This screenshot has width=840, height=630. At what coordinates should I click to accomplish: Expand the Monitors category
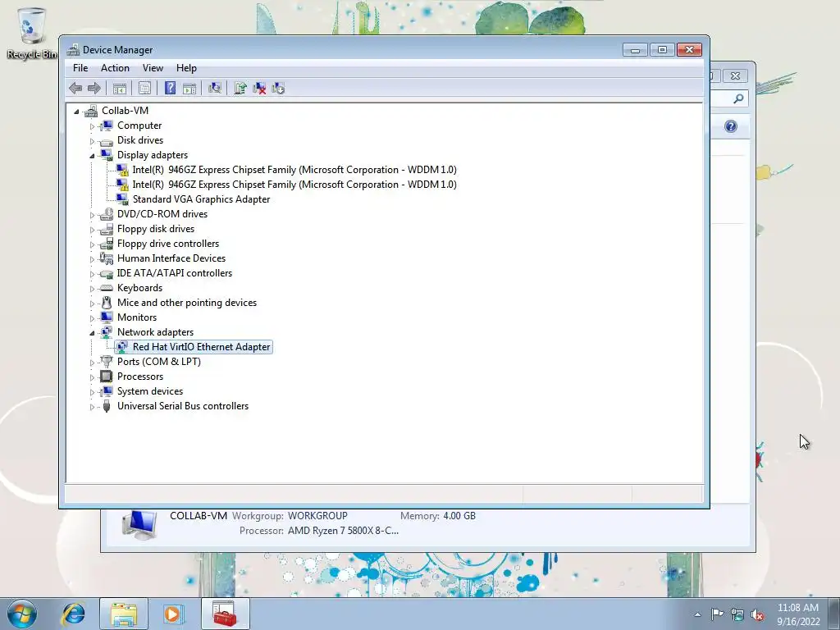click(92, 318)
